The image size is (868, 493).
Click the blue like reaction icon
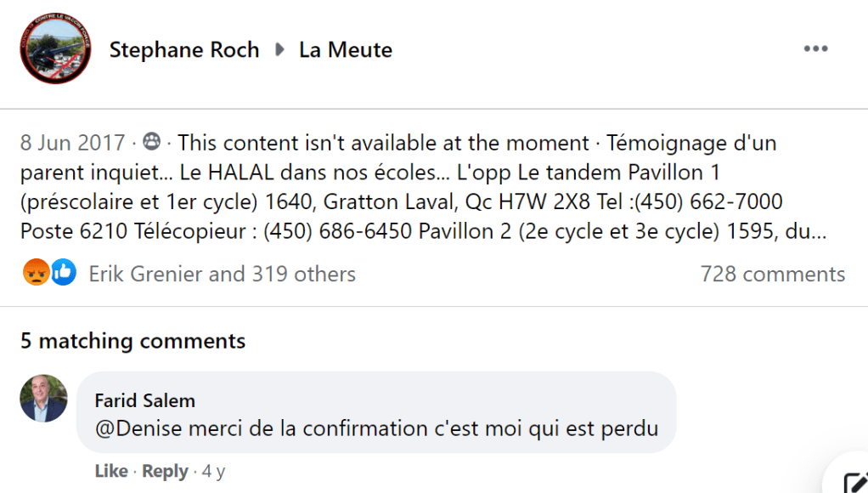[x=63, y=274]
